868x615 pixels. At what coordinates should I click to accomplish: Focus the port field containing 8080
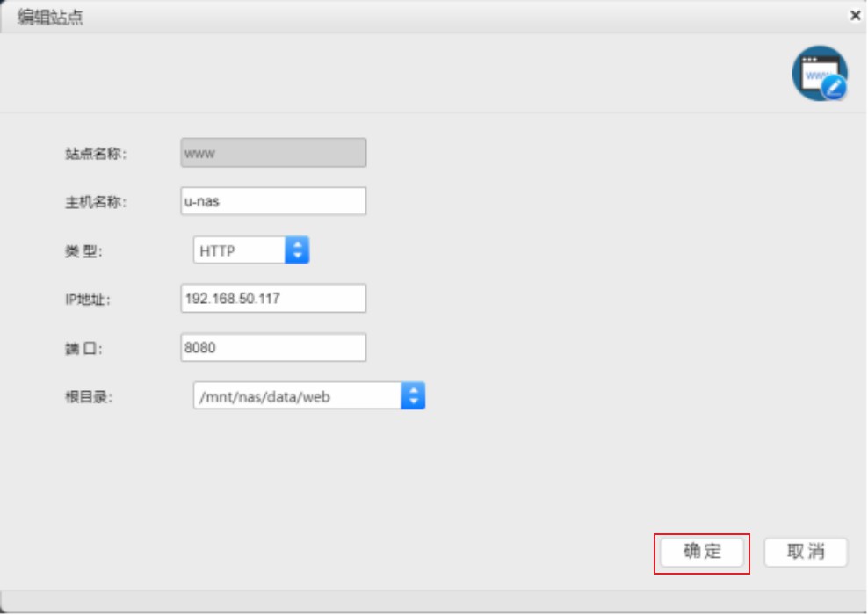tap(272, 348)
